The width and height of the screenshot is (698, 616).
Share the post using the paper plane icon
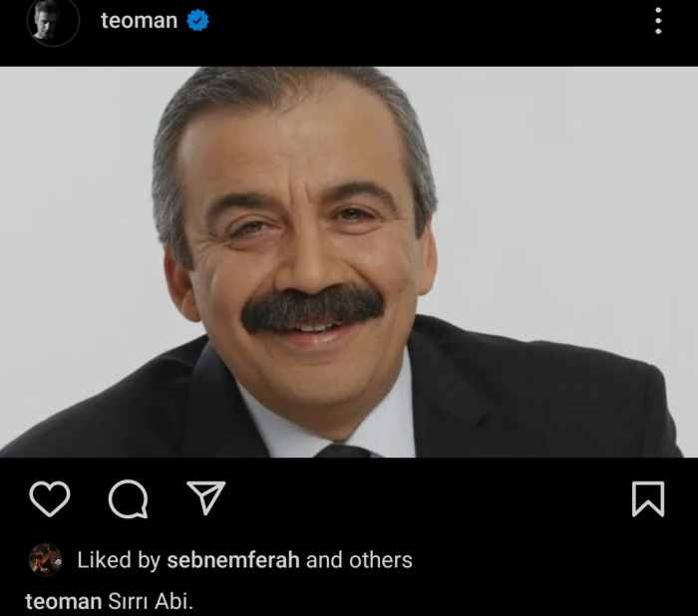click(206, 497)
